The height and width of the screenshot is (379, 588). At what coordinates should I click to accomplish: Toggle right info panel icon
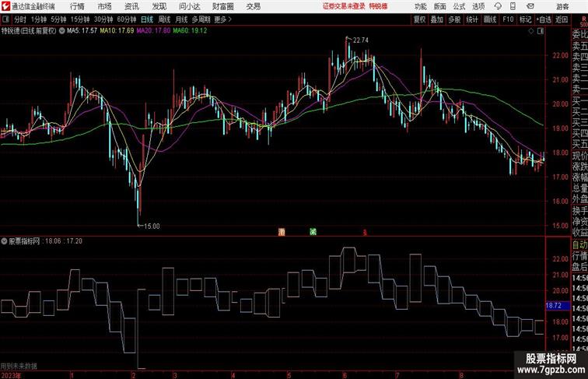coord(541,31)
